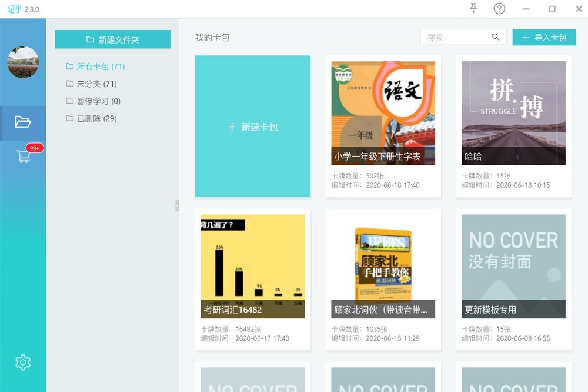Click the 导入卡包 button
Image resolution: width=588 pixels, height=392 pixels.
544,38
